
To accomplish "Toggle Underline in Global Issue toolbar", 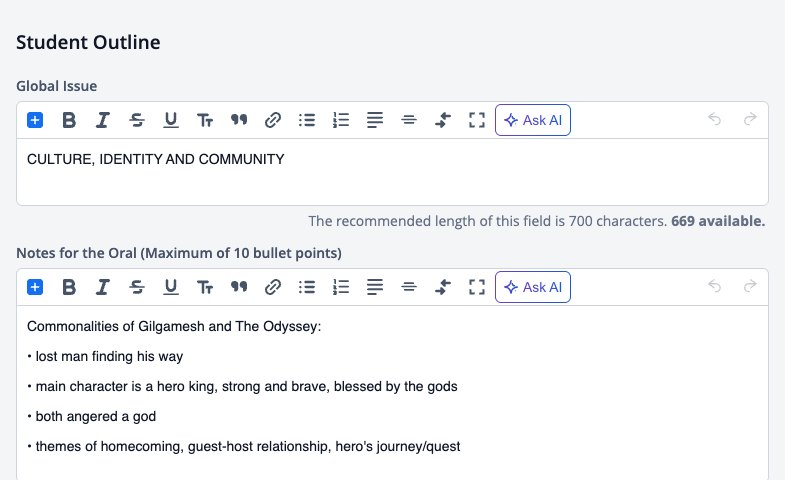I will pyautogui.click(x=171, y=120).
